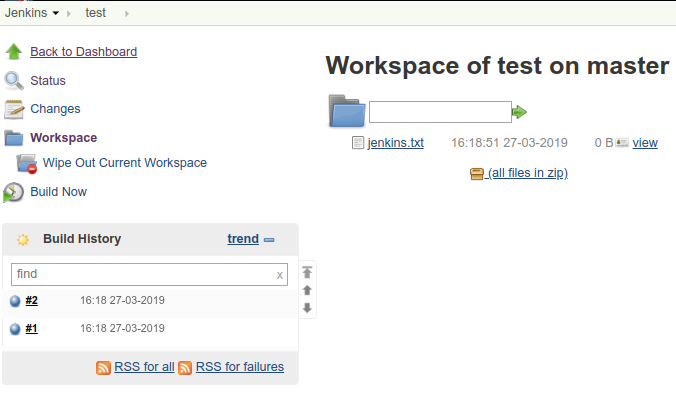Click the clock Build Now icon
The width and height of the screenshot is (676, 402).
point(13,192)
